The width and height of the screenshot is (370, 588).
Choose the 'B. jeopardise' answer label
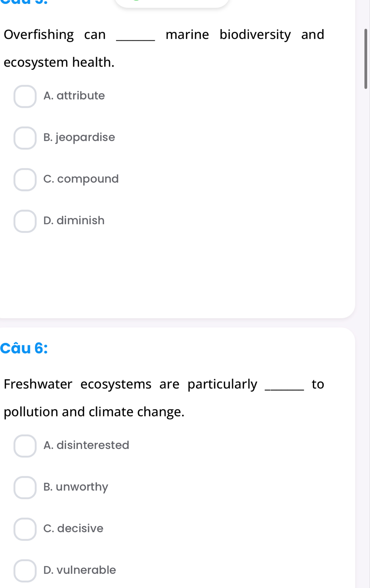click(x=79, y=137)
